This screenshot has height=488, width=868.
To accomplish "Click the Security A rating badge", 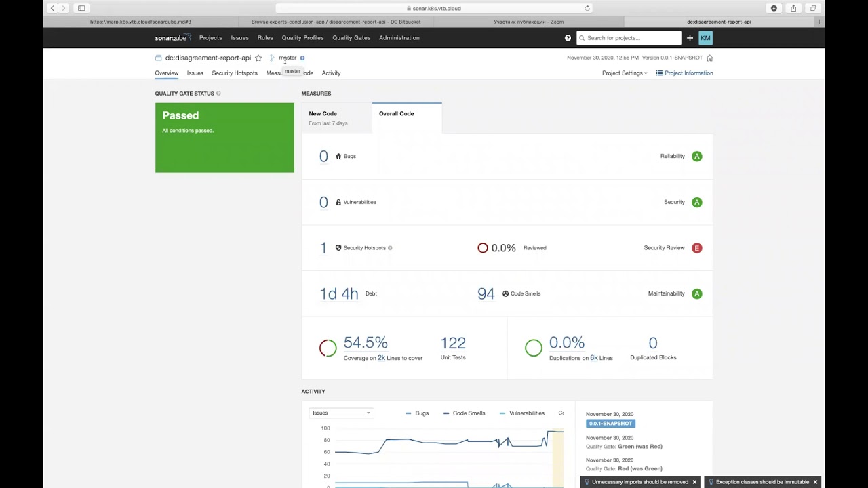I will coord(696,202).
